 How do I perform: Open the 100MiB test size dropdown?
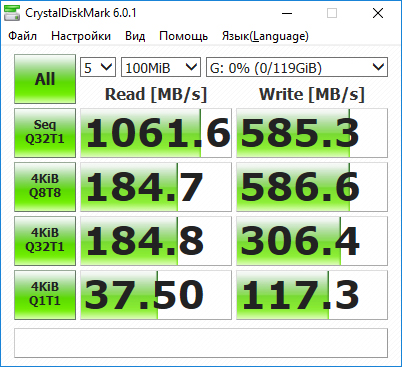click(x=161, y=67)
